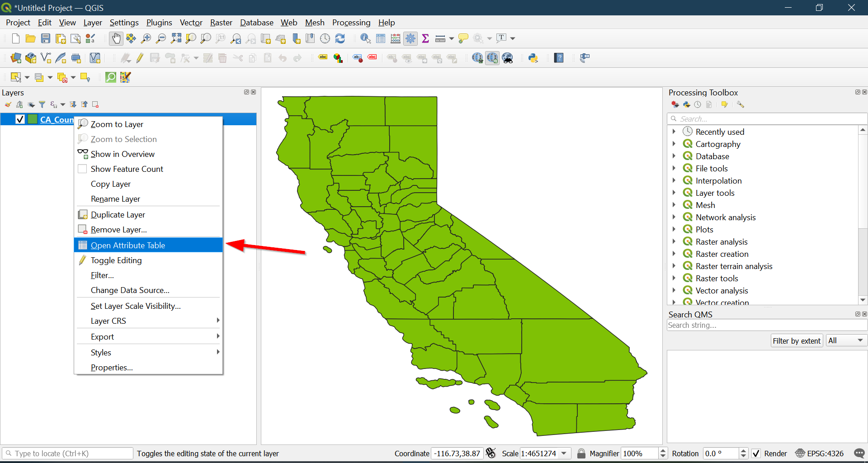Open the Python Console icon

tap(533, 58)
